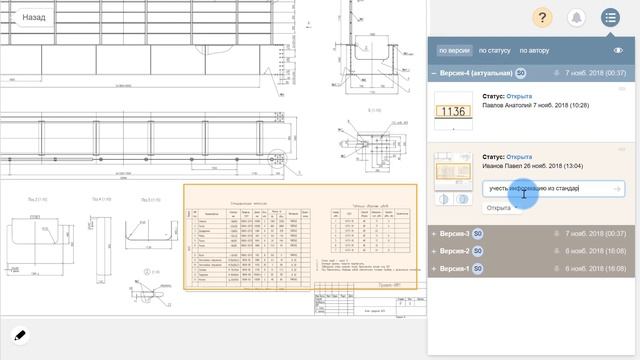Click right compare icon under Иванов thumbnail
This screenshot has width=640, height=360.
click(462, 199)
